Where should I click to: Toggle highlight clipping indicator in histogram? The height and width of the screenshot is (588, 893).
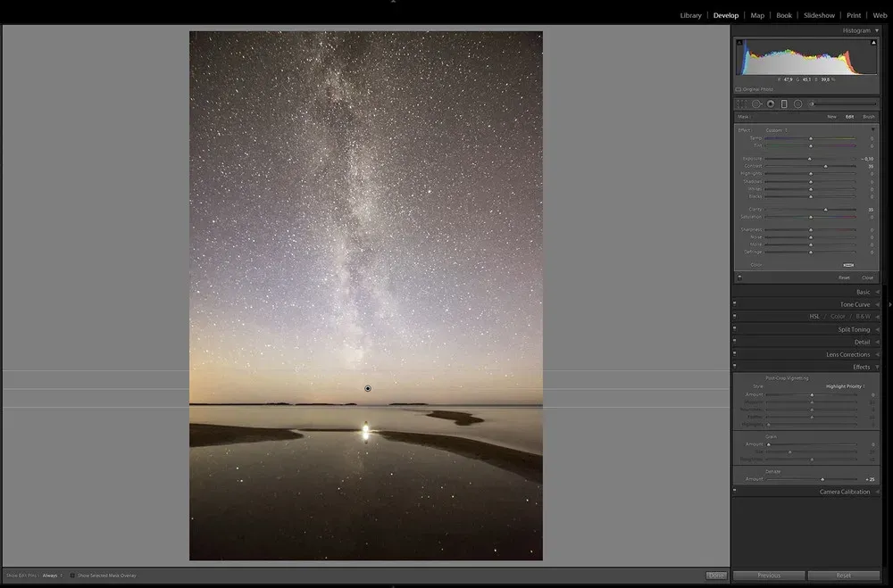coord(873,43)
